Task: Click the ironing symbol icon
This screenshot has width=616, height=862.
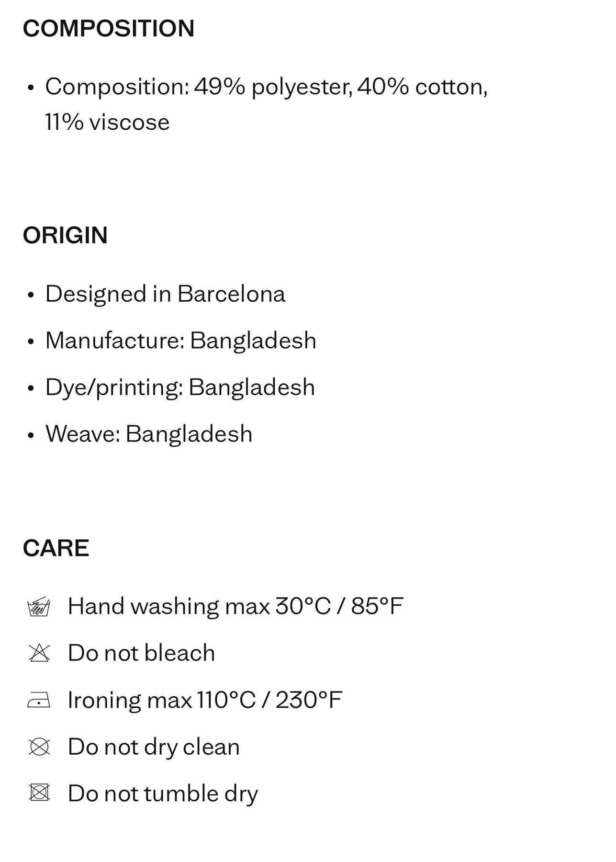Action: [x=39, y=701]
